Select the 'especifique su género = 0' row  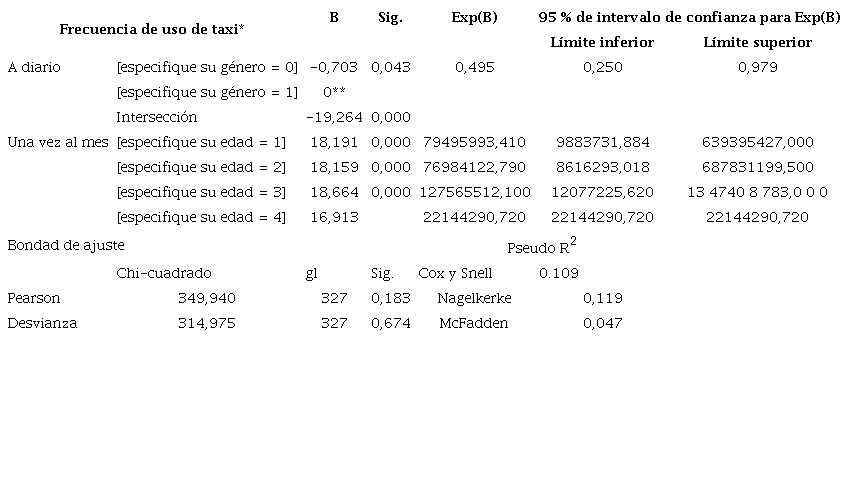click(x=207, y=68)
